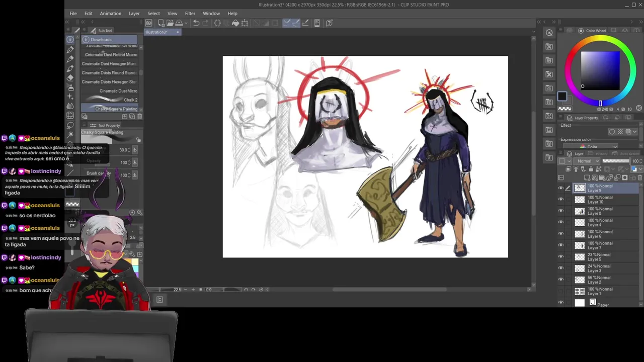The height and width of the screenshot is (362, 644).
Task: Click the Open file folder icon
Action: (171, 23)
